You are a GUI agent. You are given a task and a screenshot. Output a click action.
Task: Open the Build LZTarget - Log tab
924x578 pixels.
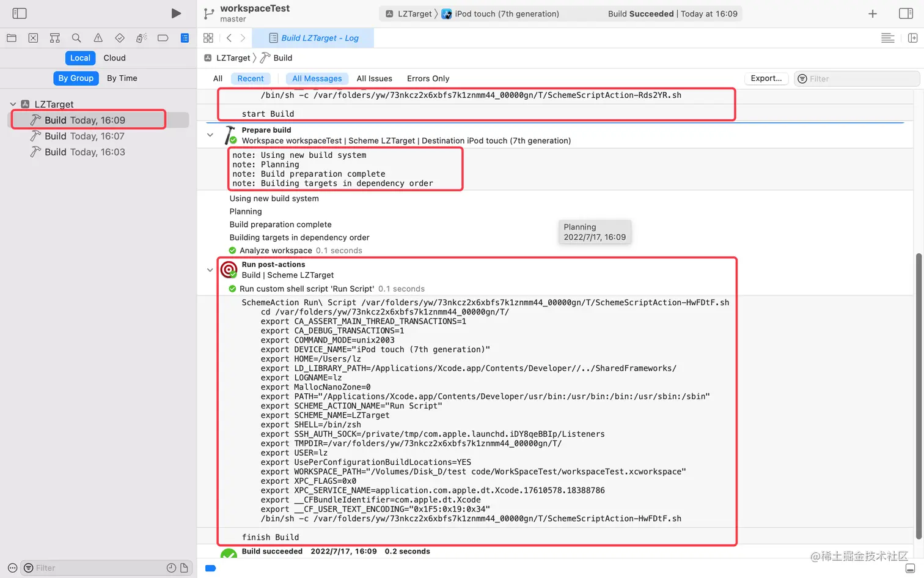tap(313, 38)
